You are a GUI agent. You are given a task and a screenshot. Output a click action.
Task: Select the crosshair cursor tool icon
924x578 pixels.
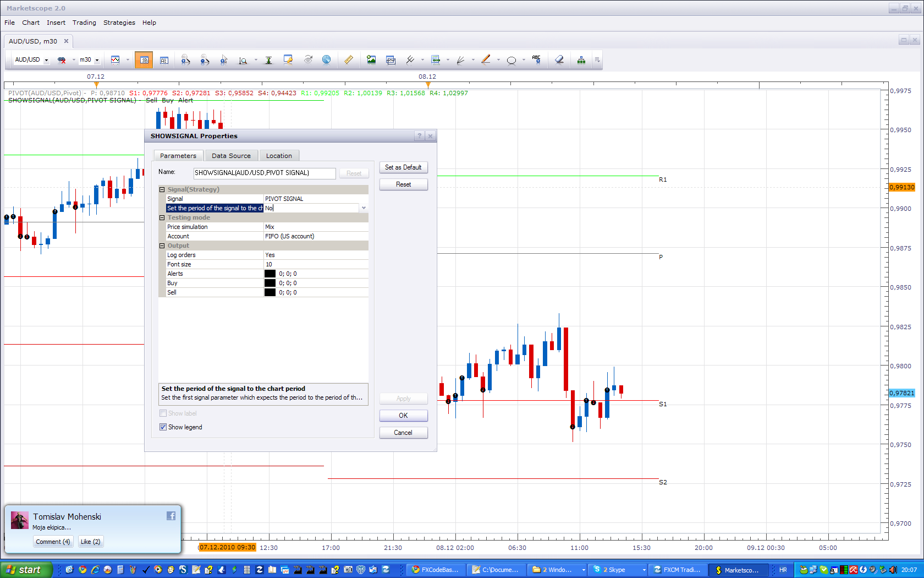[x=223, y=60]
